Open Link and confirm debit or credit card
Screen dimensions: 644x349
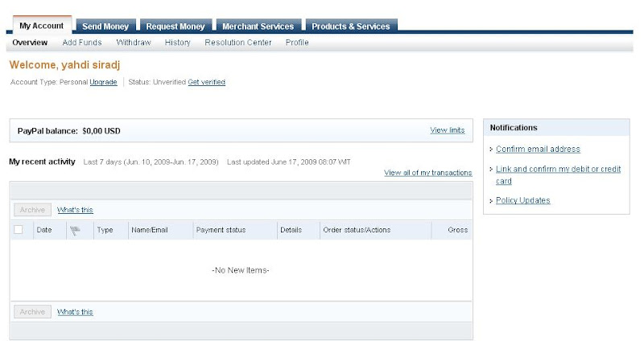pos(558,174)
